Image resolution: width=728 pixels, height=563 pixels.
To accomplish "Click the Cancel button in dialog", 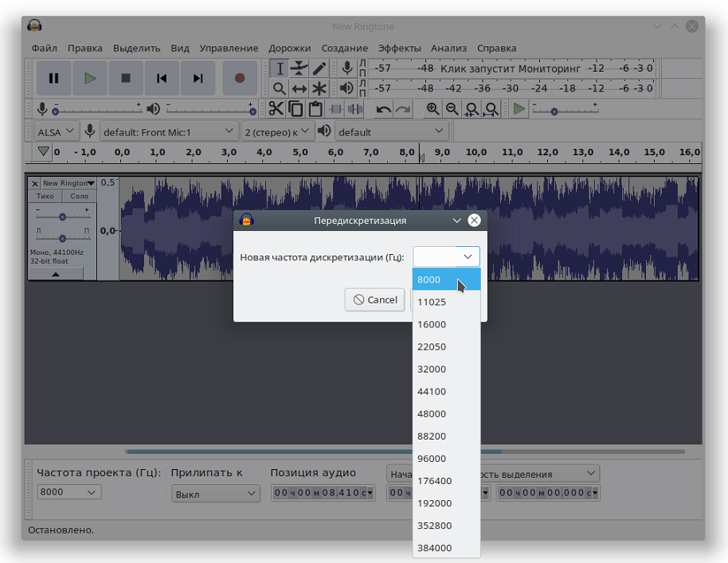I will pos(374,300).
